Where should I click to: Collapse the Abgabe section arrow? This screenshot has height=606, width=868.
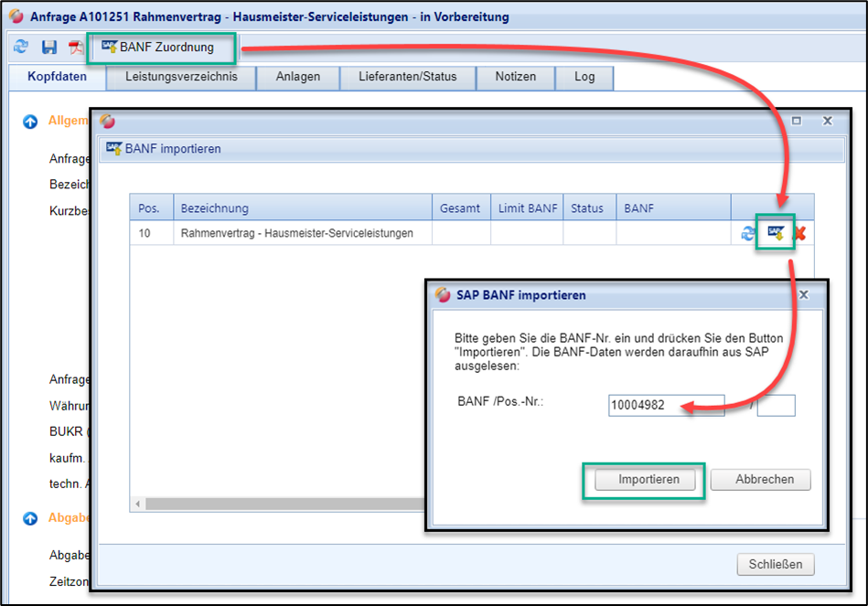[30, 518]
